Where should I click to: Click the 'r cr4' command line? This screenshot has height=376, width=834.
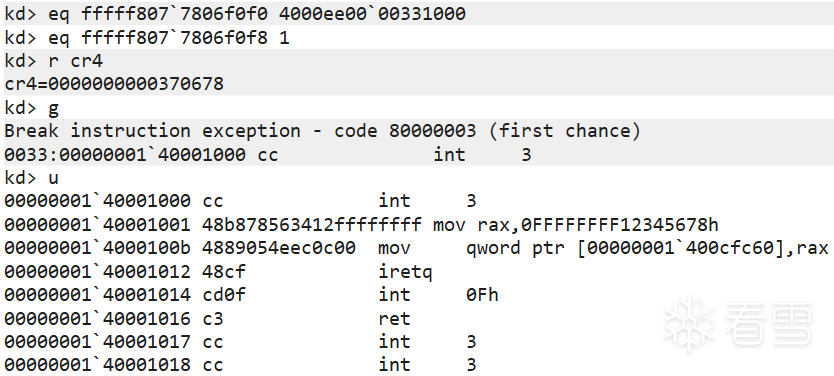53,61
